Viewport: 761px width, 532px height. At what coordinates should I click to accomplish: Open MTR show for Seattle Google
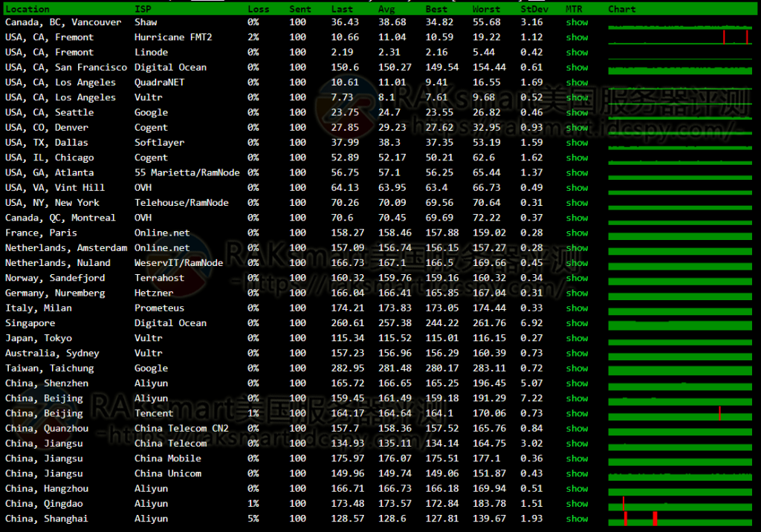click(577, 113)
